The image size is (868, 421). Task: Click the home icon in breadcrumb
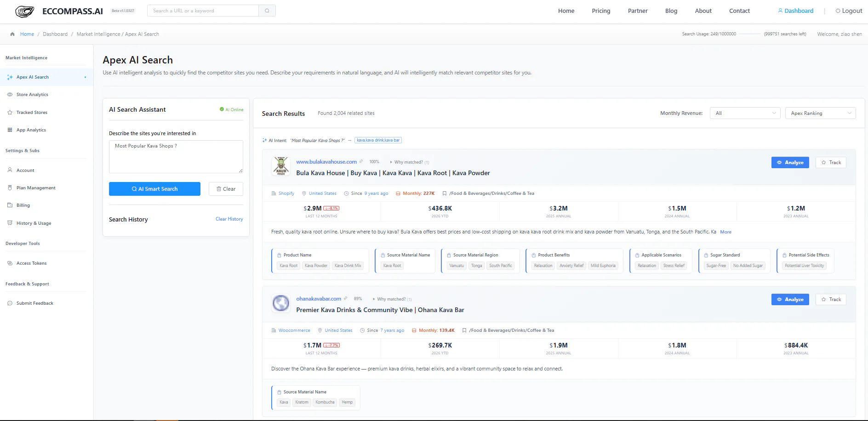point(12,34)
